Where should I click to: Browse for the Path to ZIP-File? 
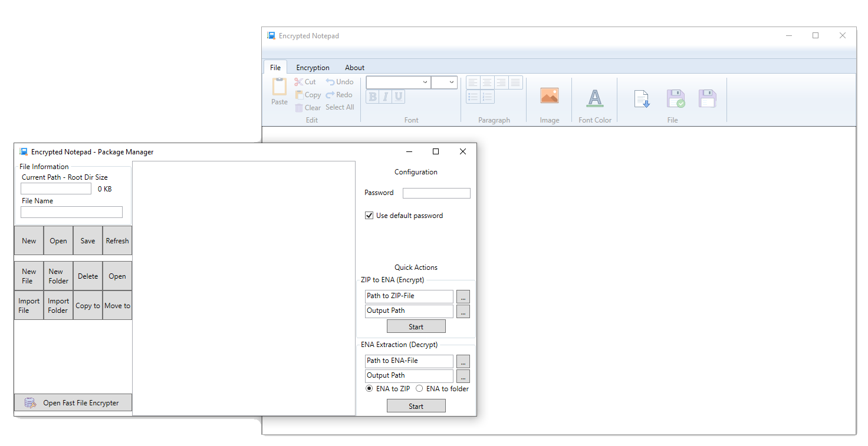(x=463, y=296)
